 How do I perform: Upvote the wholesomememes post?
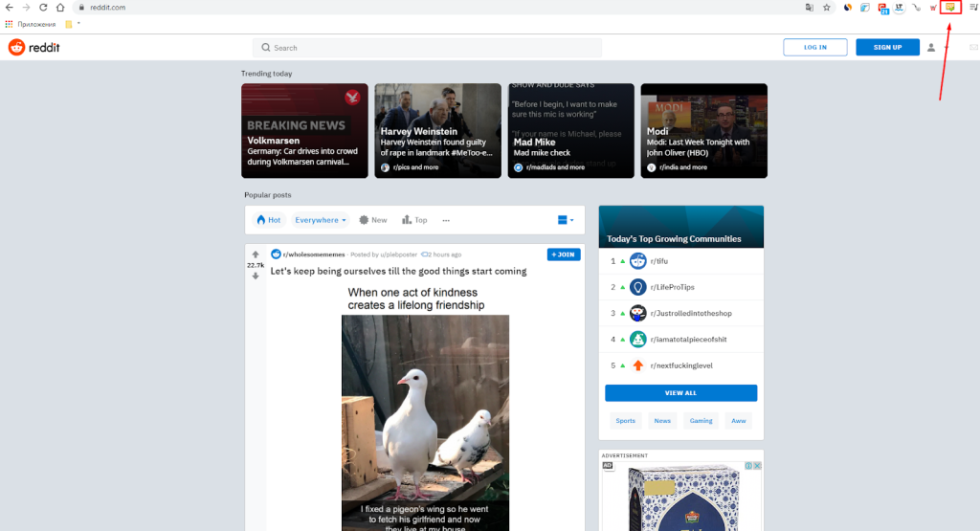[x=256, y=254]
